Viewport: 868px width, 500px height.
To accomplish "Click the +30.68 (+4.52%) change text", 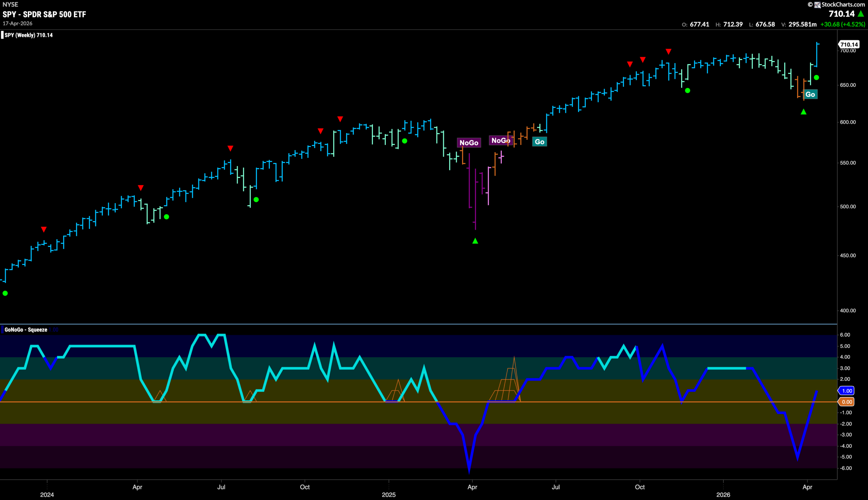I will coord(843,24).
